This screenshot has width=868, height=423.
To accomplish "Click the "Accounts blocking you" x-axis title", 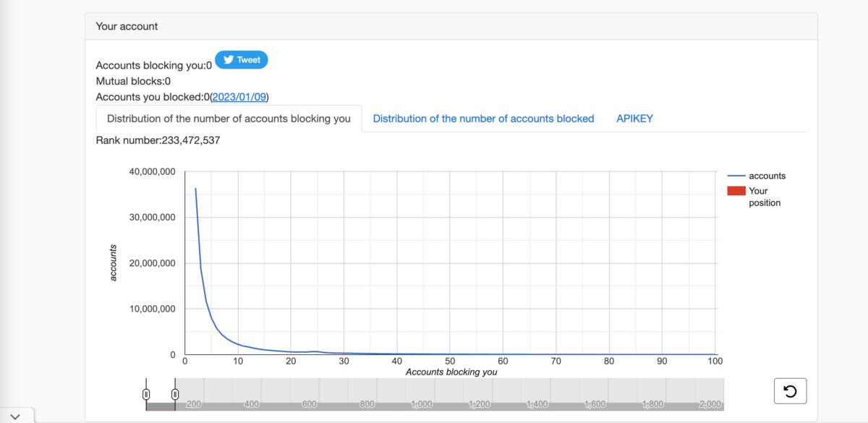I will click(451, 372).
